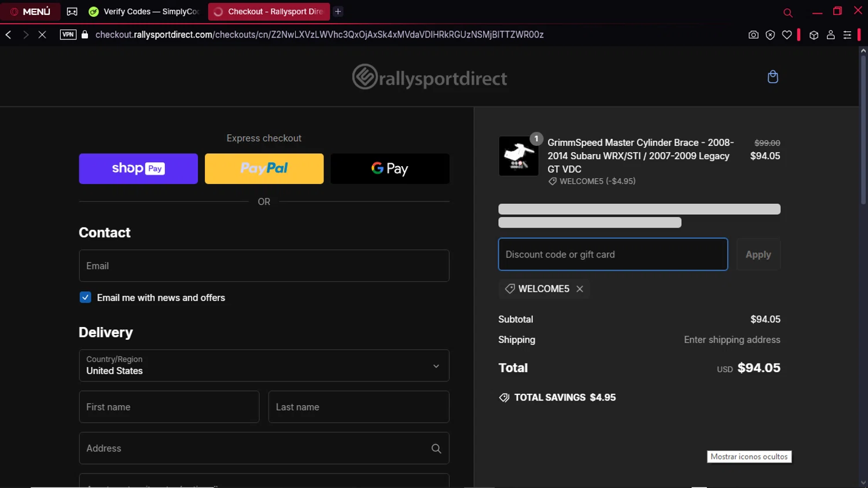The height and width of the screenshot is (488, 868).
Task: Click the rallysportdirect logo
Action: pyautogui.click(x=429, y=77)
